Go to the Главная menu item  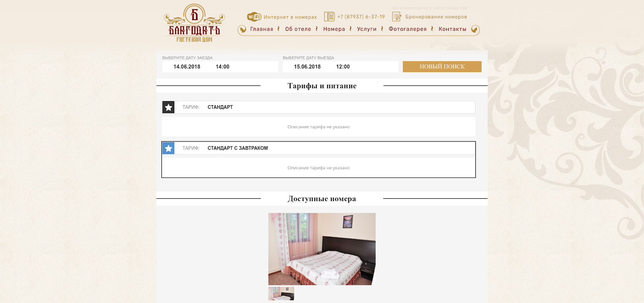point(262,29)
